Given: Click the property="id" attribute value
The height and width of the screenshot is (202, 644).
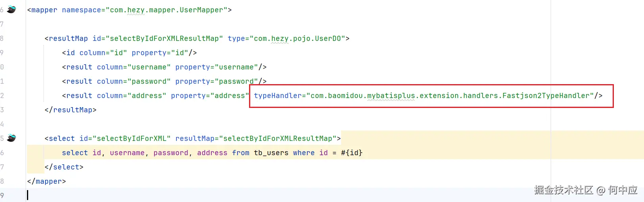Looking at the screenshot, I should pyautogui.click(x=180, y=53).
